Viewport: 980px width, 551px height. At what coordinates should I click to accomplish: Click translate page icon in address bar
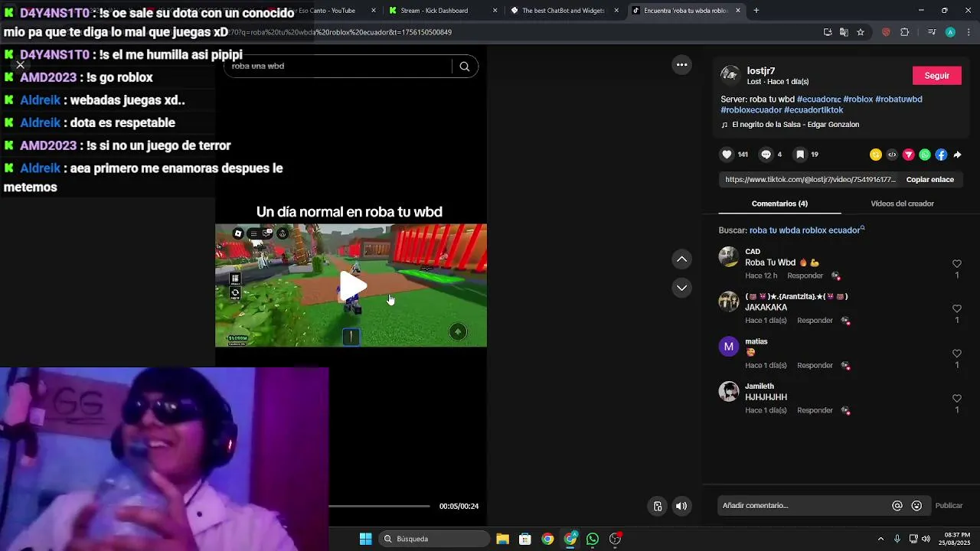(844, 32)
